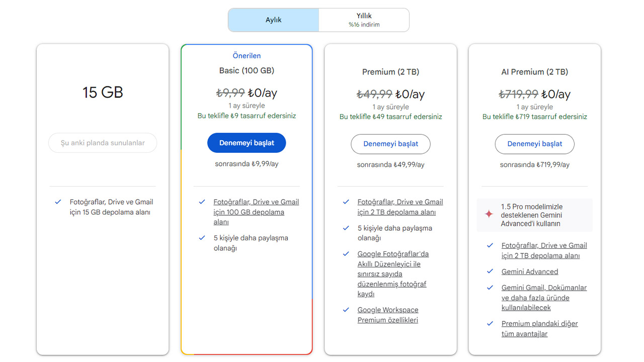This screenshot has width=644, height=362.
Task: Click Şu anki planda sunulanlar button
Action: pyautogui.click(x=103, y=143)
